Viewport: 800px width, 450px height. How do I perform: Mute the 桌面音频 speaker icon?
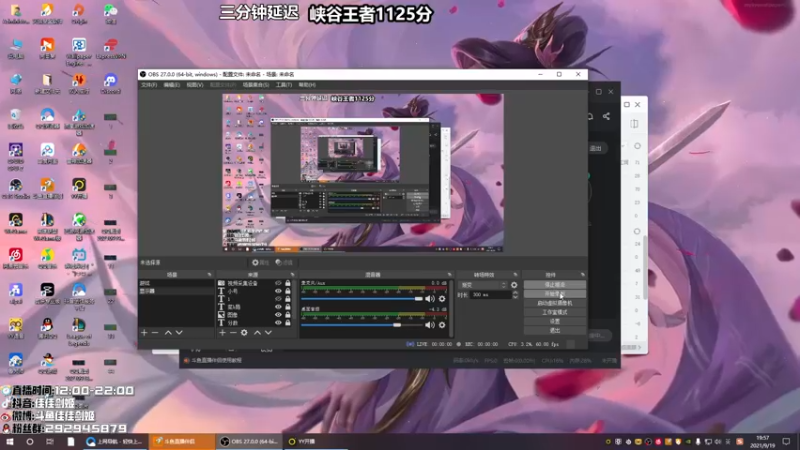point(430,324)
